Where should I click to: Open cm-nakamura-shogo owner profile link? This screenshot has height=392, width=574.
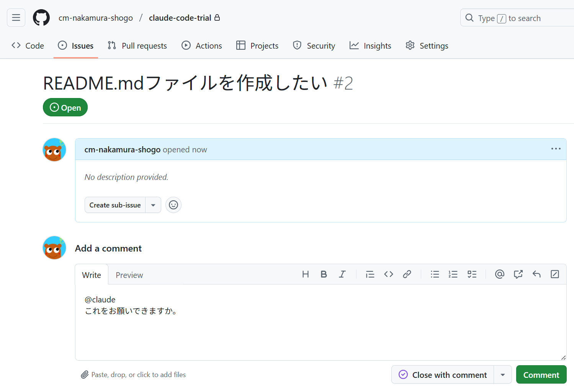coord(96,18)
